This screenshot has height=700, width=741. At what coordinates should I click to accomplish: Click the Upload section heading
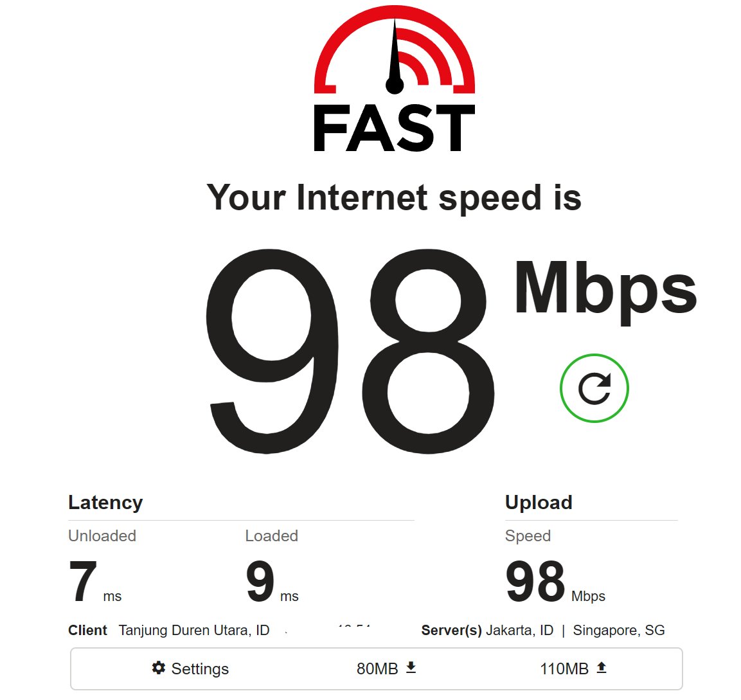coord(539,502)
